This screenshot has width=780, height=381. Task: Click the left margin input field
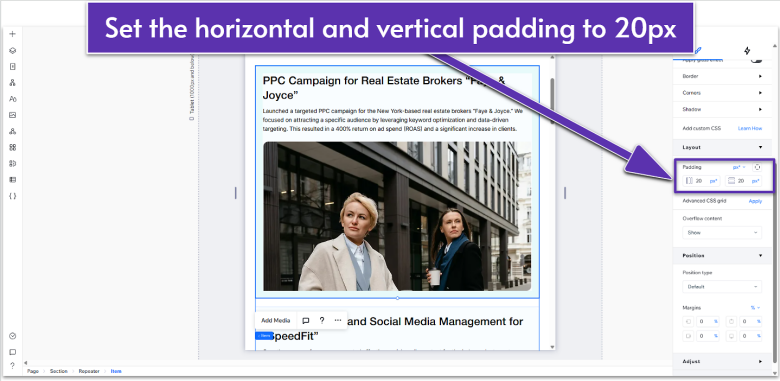[708, 321]
